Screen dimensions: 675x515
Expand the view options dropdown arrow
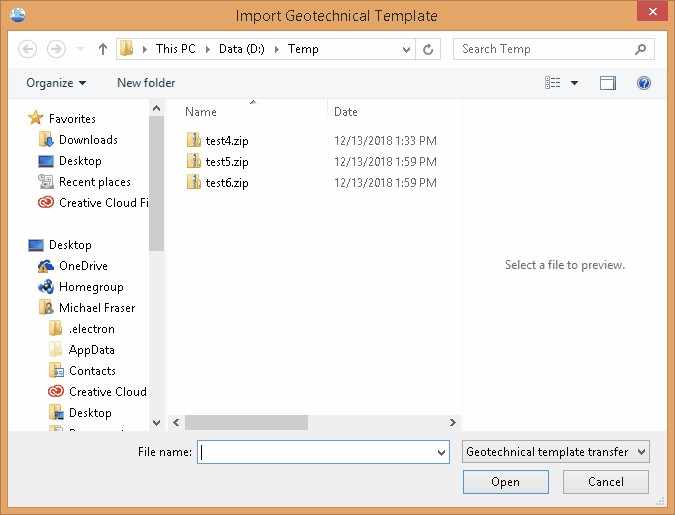575,83
